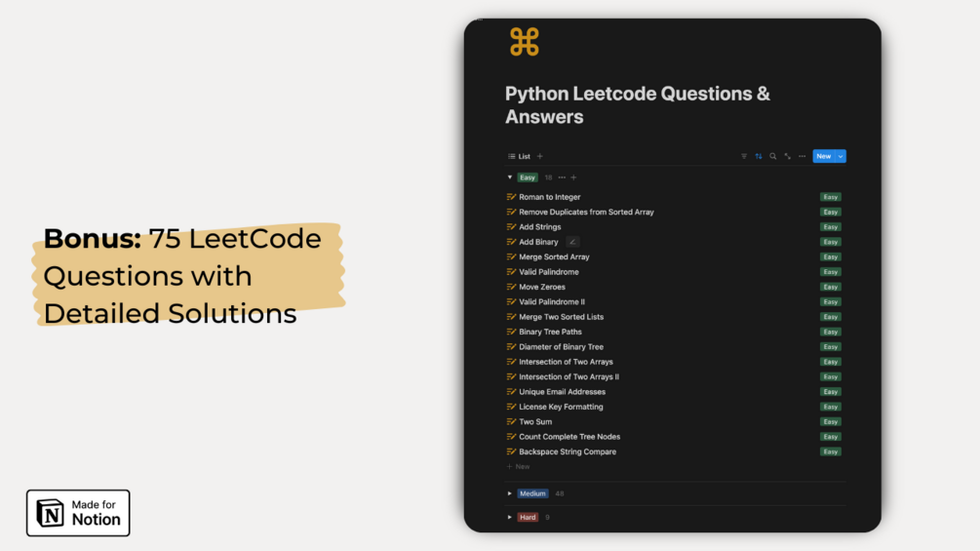Open the database three-dot options menu
Screen dimensions: 980x551
click(803, 156)
